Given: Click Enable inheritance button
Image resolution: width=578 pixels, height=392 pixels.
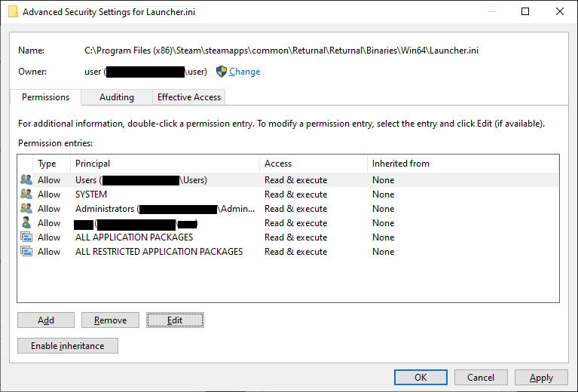Looking at the screenshot, I should click(68, 346).
